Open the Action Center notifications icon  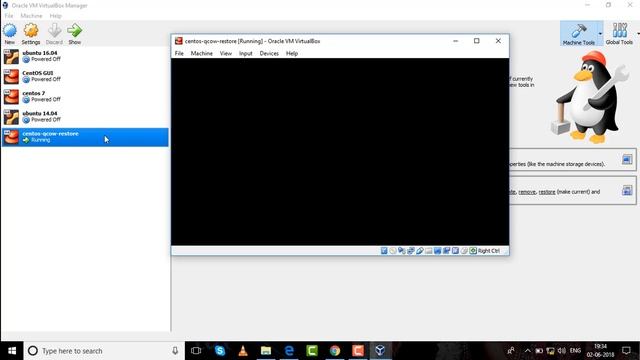tap(626, 351)
